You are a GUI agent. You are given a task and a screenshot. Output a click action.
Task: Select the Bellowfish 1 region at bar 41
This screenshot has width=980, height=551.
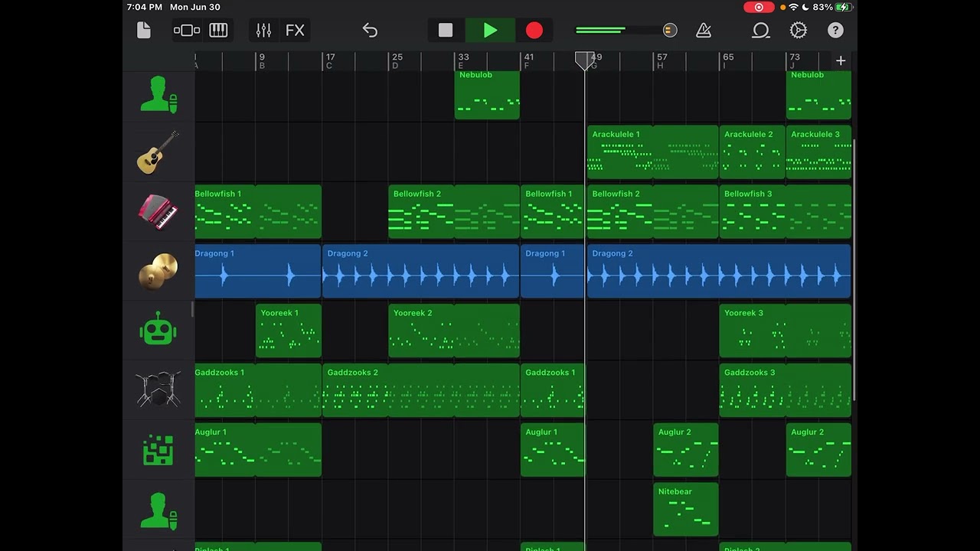tap(552, 212)
